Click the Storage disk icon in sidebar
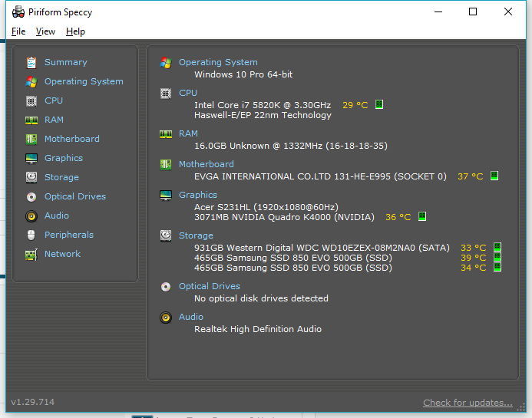The width and height of the screenshot is (532, 418). point(31,177)
